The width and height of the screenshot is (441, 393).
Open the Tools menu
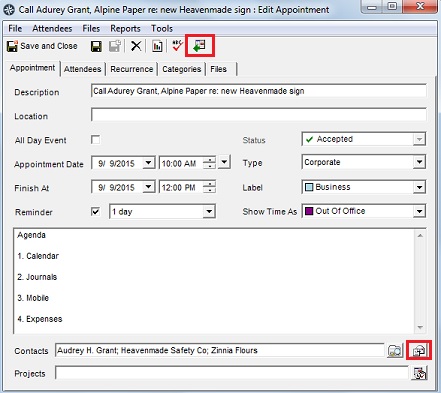(x=162, y=29)
